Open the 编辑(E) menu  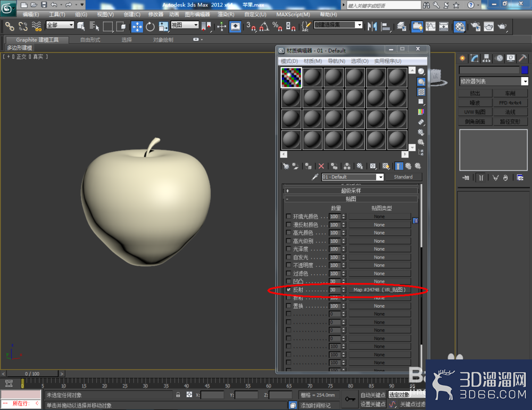[x=31, y=14]
